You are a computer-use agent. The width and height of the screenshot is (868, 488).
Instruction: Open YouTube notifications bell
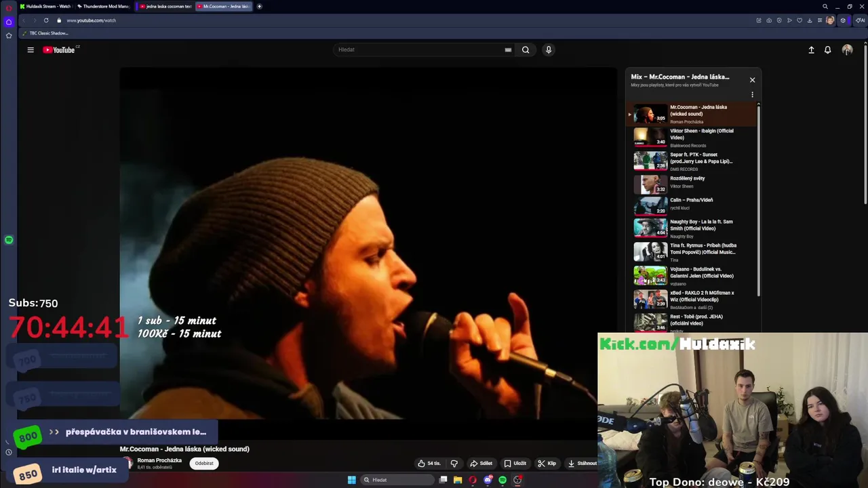[827, 49]
